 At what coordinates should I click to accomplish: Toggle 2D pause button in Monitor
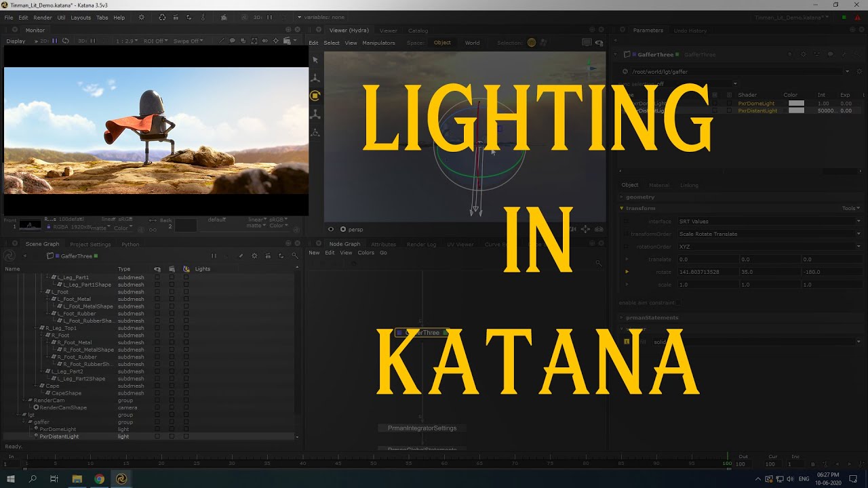(55, 41)
